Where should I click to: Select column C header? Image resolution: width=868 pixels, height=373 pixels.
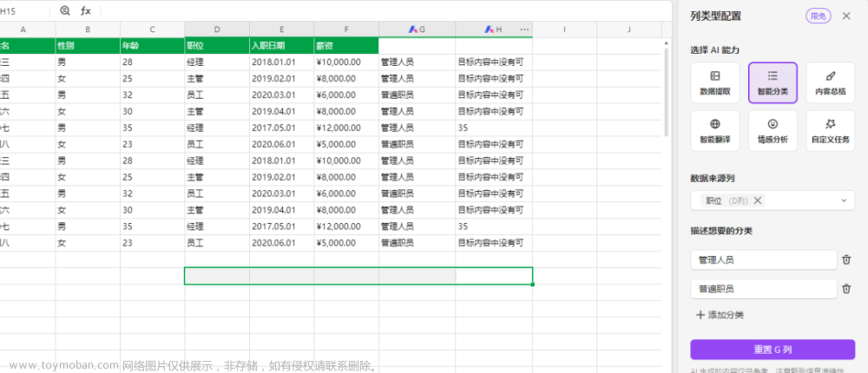click(x=152, y=29)
